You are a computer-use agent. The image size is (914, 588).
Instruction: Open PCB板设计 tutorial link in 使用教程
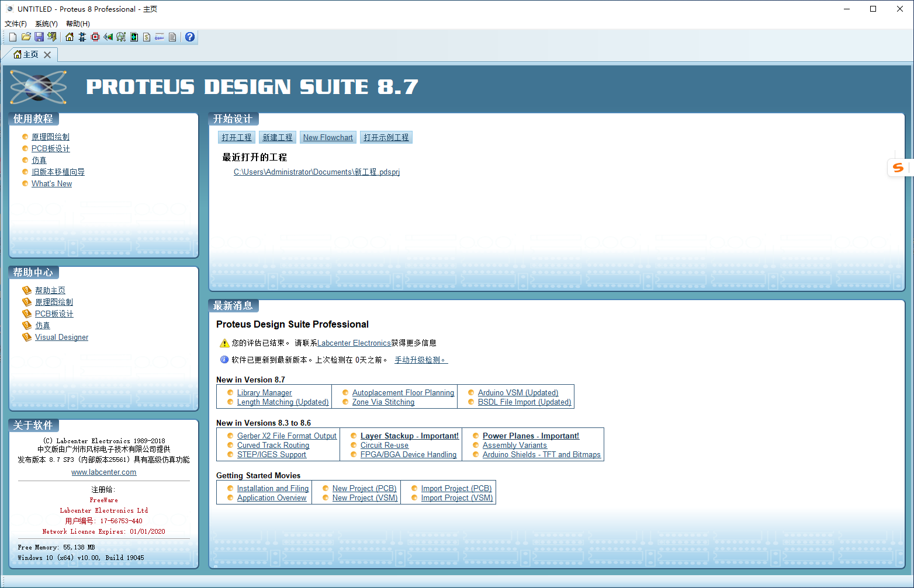click(51, 148)
